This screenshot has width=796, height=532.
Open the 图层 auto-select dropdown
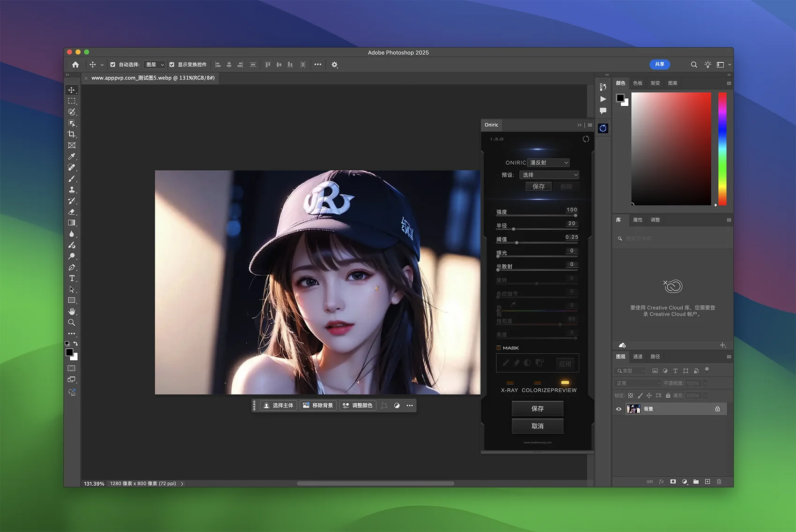[x=155, y=65]
